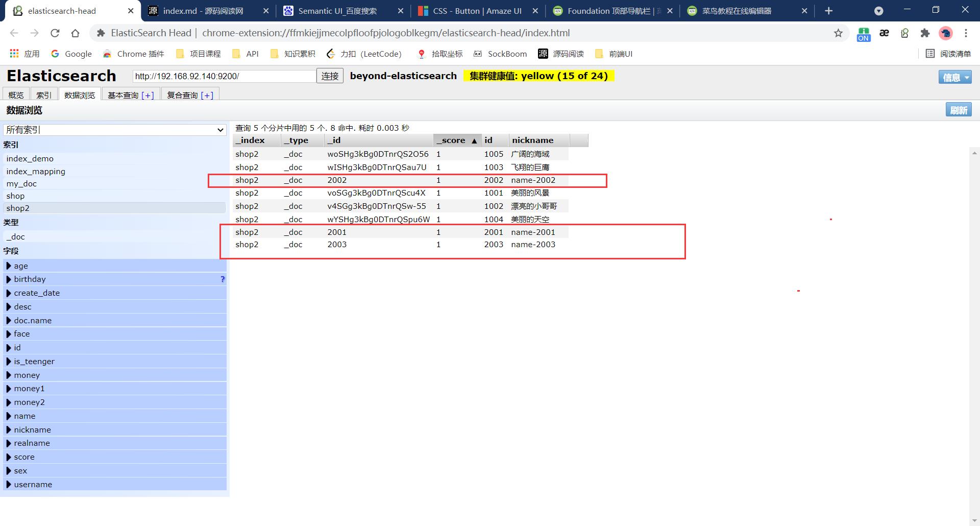Open the Google bookmark
Image resolution: width=980 pixels, height=526 pixels.
pyautogui.click(x=71, y=54)
